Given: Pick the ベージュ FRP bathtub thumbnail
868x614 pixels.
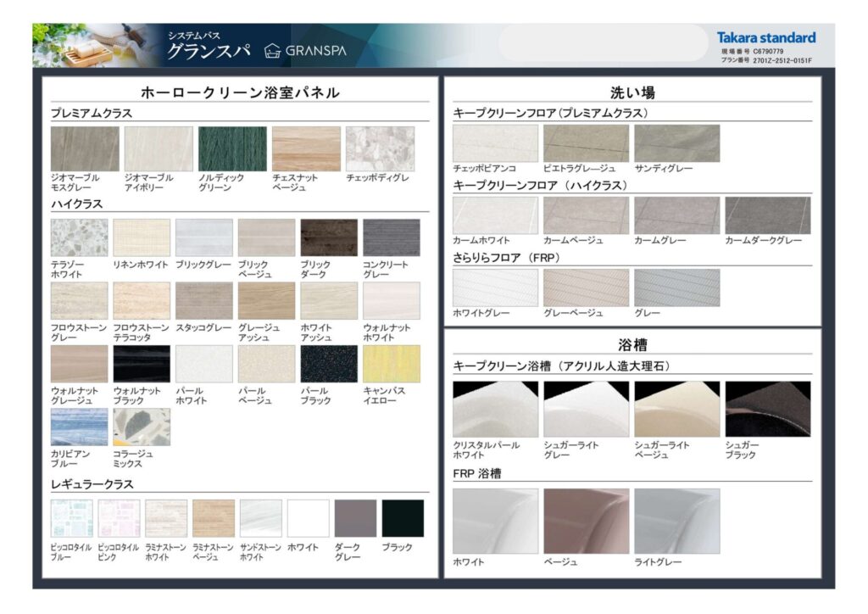Looking at the screenshot, I should point(586,521).
